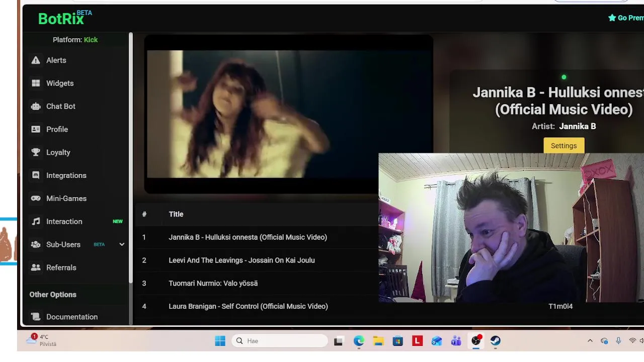Click the Interaction music note icon
Screen dimensions: 644x362
tap(36, 222)
